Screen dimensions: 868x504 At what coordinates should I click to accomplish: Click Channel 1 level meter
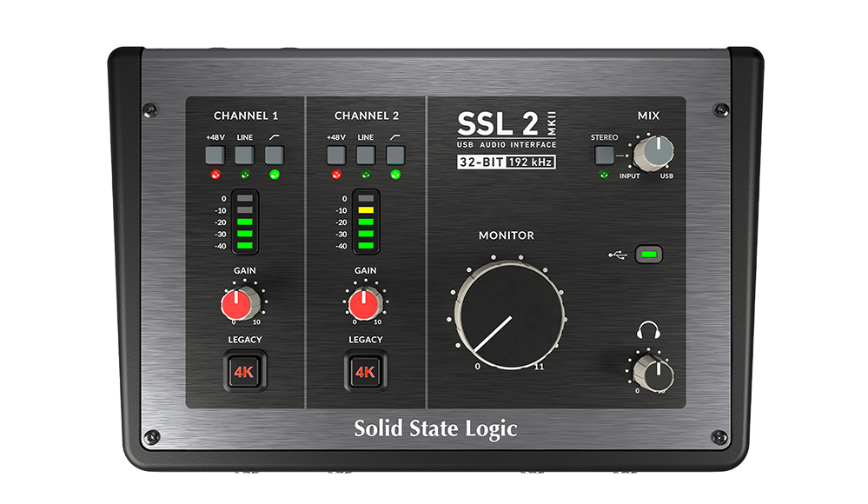point(245,222)
